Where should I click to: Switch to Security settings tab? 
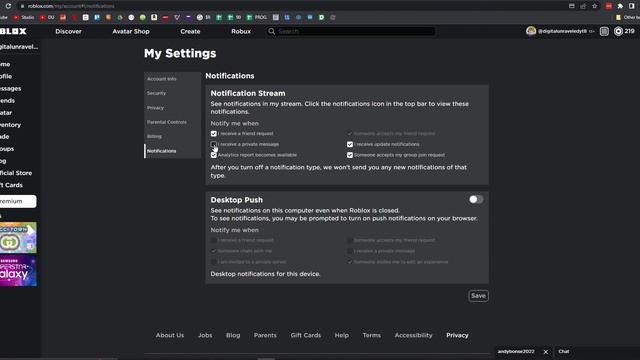pyautogui.click(x=173, y=93)
